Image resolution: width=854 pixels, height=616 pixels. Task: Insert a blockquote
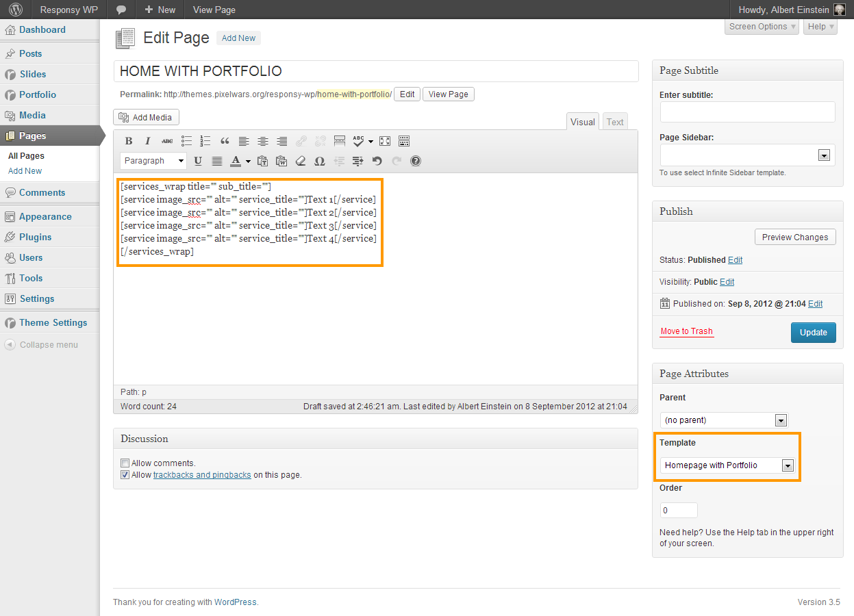[225, 141]
